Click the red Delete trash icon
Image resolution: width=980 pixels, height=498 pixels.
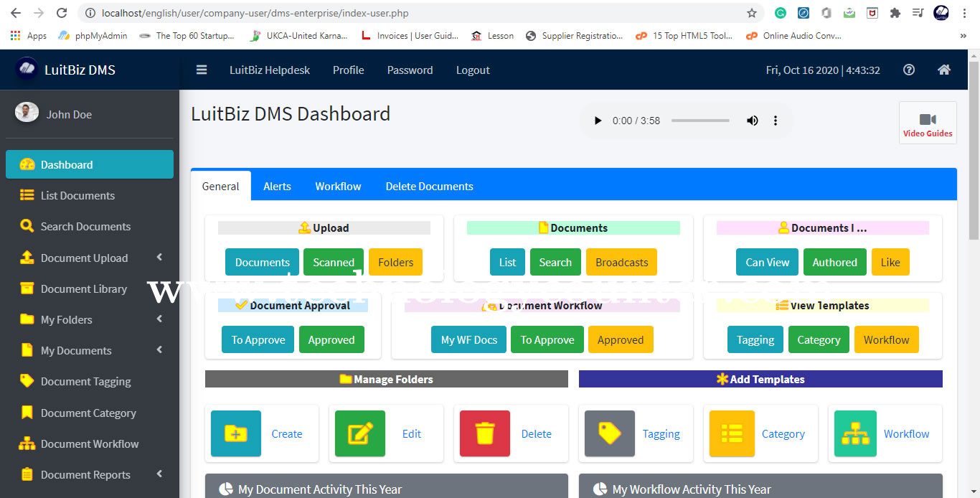click(485, 433)
